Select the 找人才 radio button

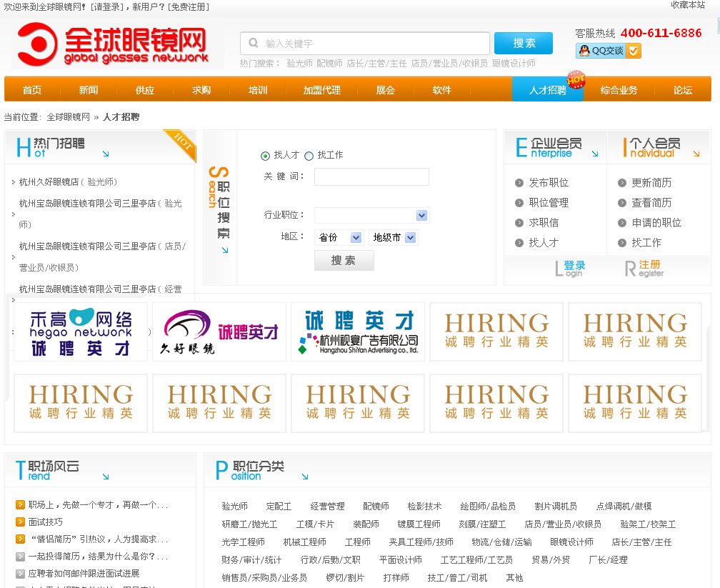click(x=266, y=156)
